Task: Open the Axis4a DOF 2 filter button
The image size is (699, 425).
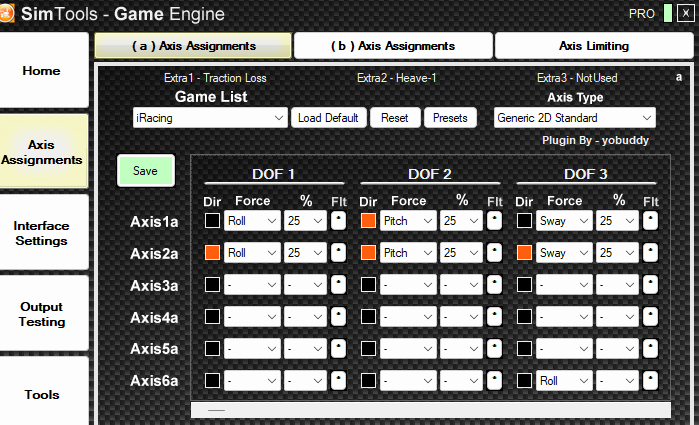Action: [494, 317]
